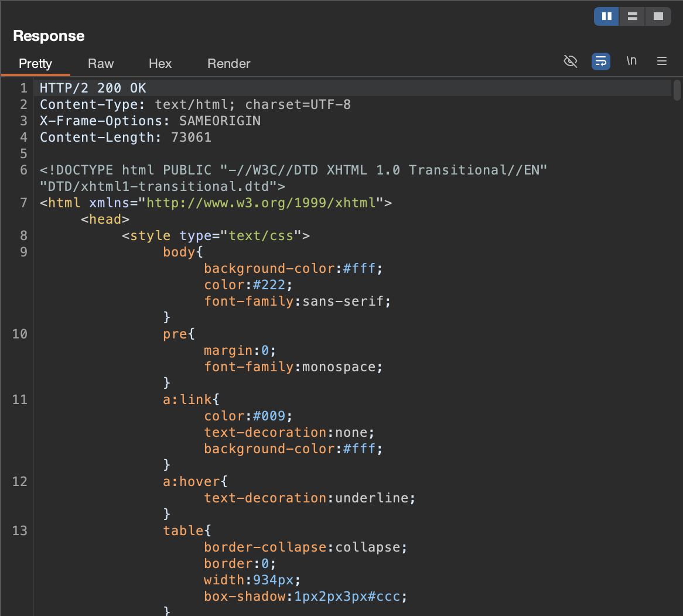Viewport: 683px width, 616px height.
Task: Switch to the Raw tab
Action: click(x=101, y=63)
